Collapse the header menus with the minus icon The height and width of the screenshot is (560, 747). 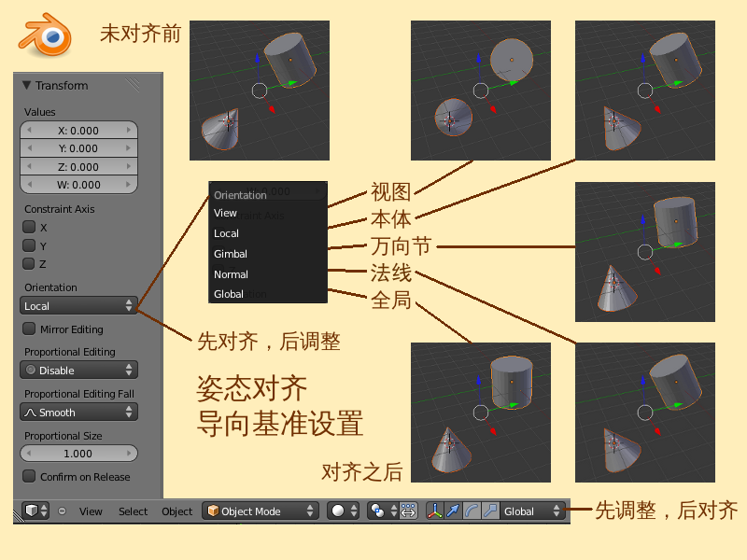pyautogui.click(x=62, y=511)
